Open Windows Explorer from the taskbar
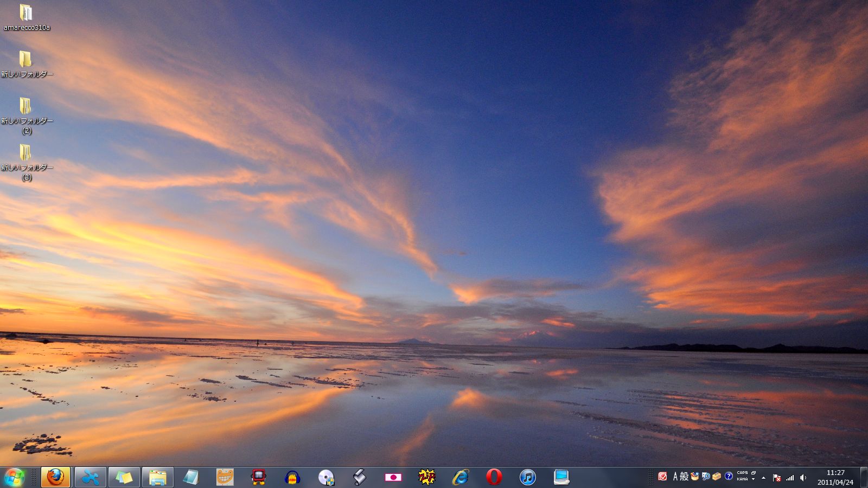868x488 pixels. coord(158,477)
